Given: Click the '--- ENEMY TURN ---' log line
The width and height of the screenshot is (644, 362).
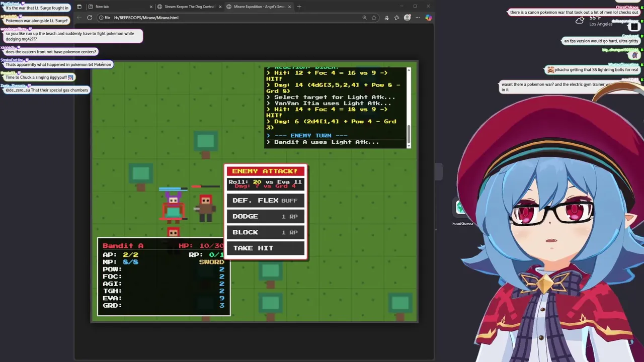Looking at the screenshot, I should pos(307,135).
